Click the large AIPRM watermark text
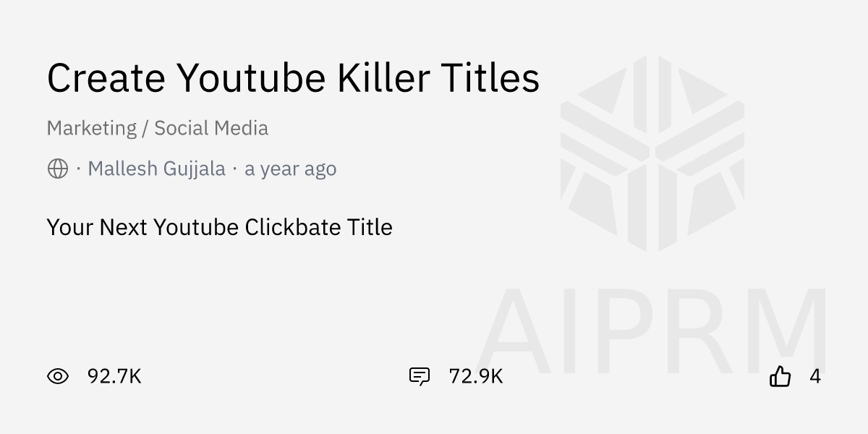The width and height of the screenshot is (868, 434). (653, 331)
